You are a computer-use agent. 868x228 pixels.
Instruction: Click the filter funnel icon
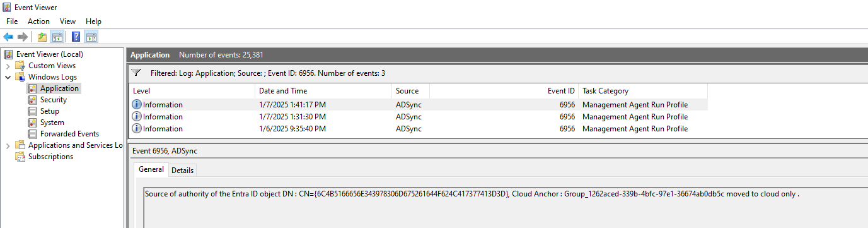pyautogui.click(x=136, y=73)
